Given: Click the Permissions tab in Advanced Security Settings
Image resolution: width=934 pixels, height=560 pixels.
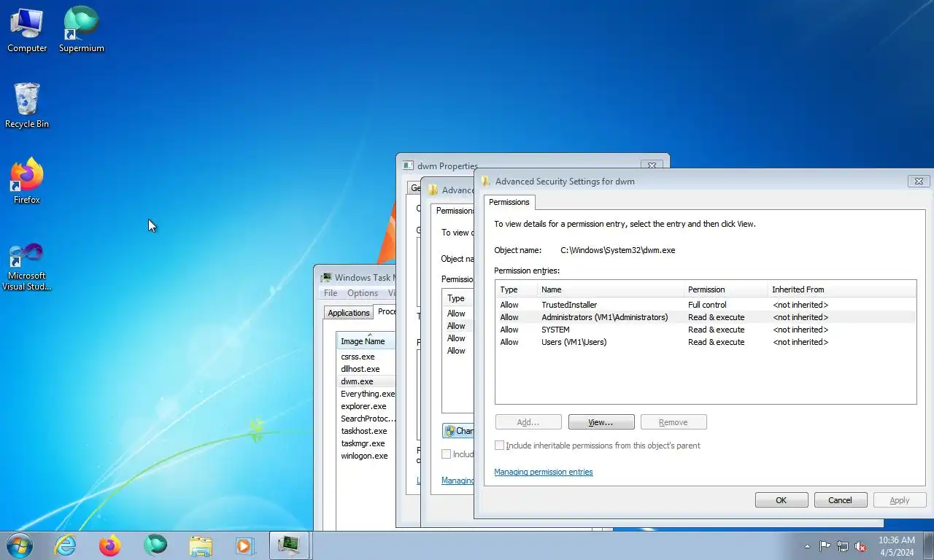Looking at the screenshot, I should coord(509,202).
